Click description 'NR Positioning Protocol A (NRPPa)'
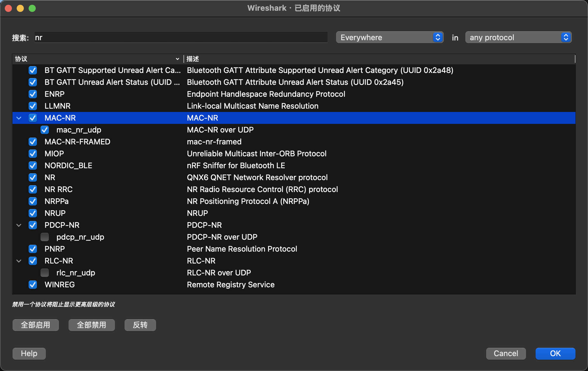This screenshot has height=371, width=588. 248,201
